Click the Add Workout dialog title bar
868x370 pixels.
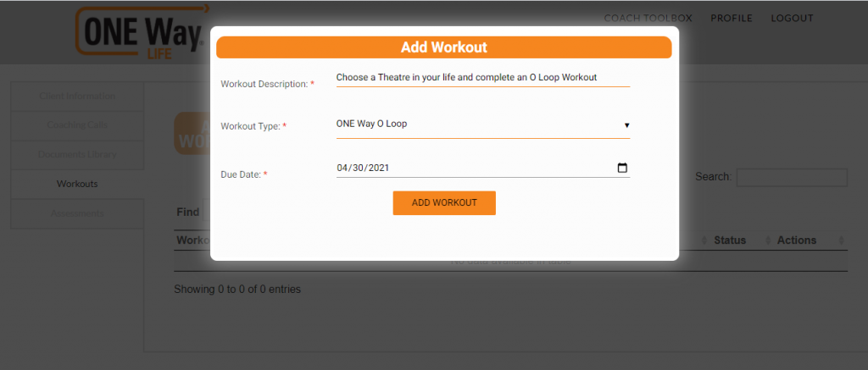tap(444, 47)
